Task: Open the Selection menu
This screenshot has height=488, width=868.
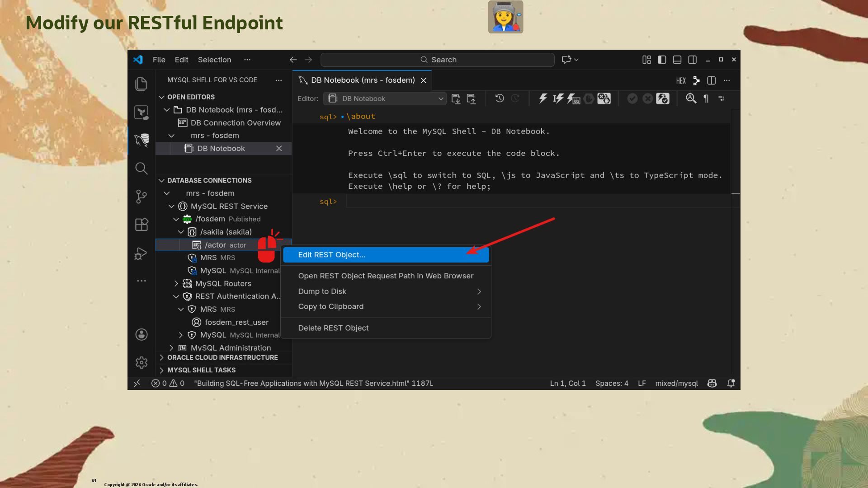Action: coord(214,60)
